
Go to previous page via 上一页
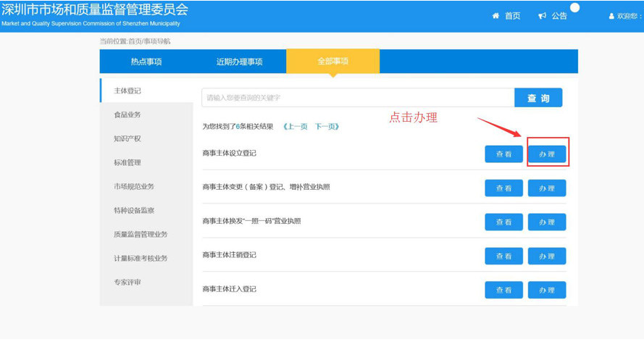(296, 127)
